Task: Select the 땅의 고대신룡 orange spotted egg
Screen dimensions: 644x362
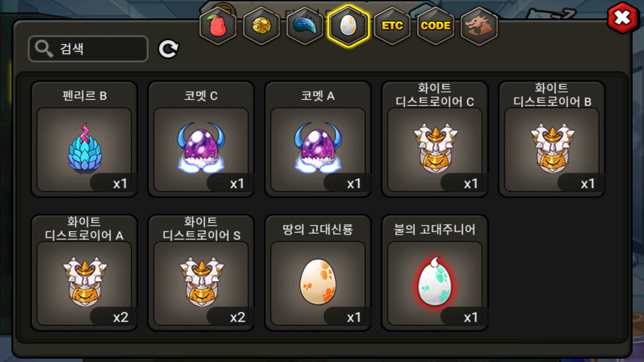Action: [x=318, y=273]
